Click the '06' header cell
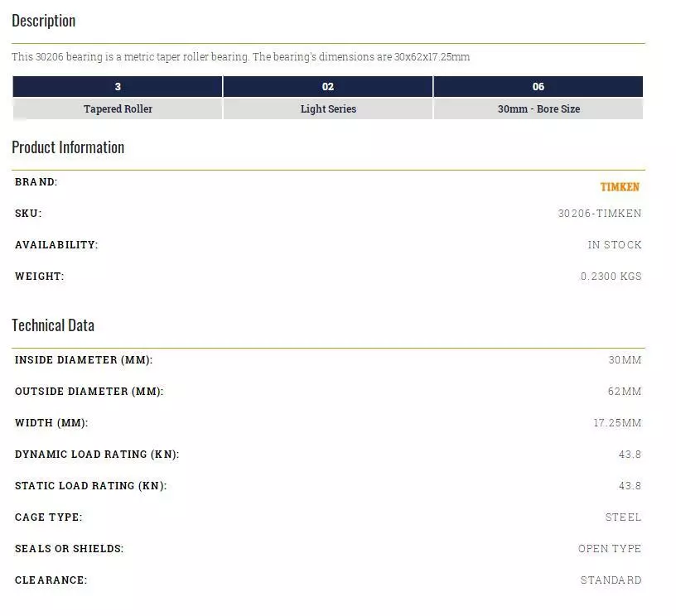676x616 pixels. tap(538, 87)
